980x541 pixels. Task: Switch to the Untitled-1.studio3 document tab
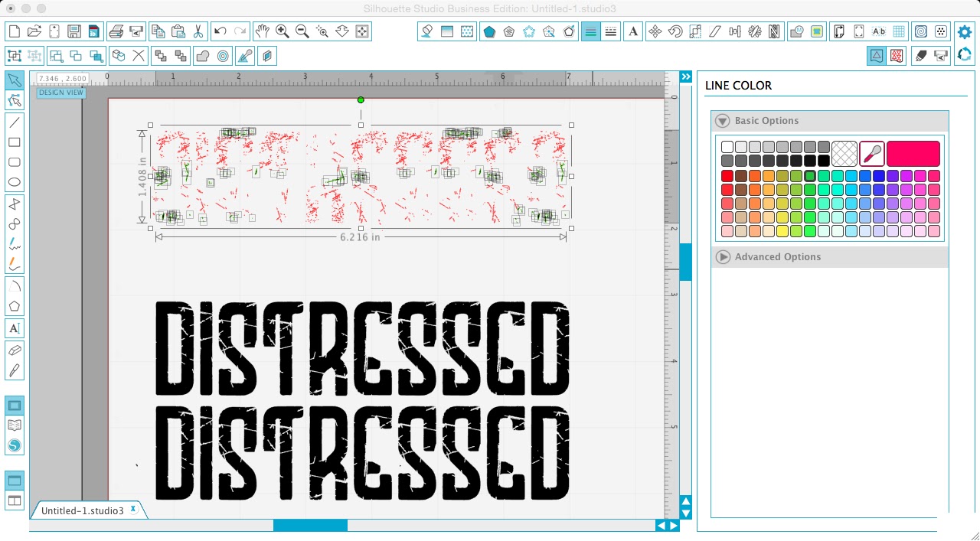[84, 510]
